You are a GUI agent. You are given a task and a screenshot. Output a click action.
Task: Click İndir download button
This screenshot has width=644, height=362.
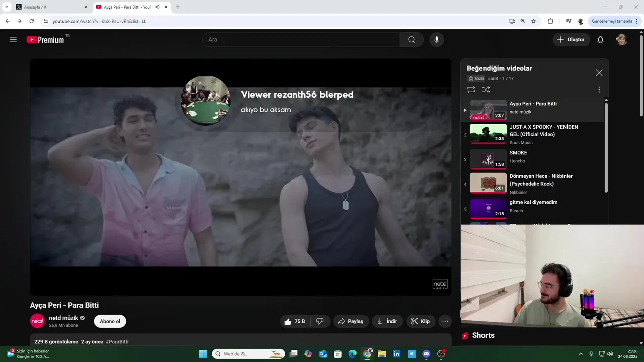tap(387, 321)
